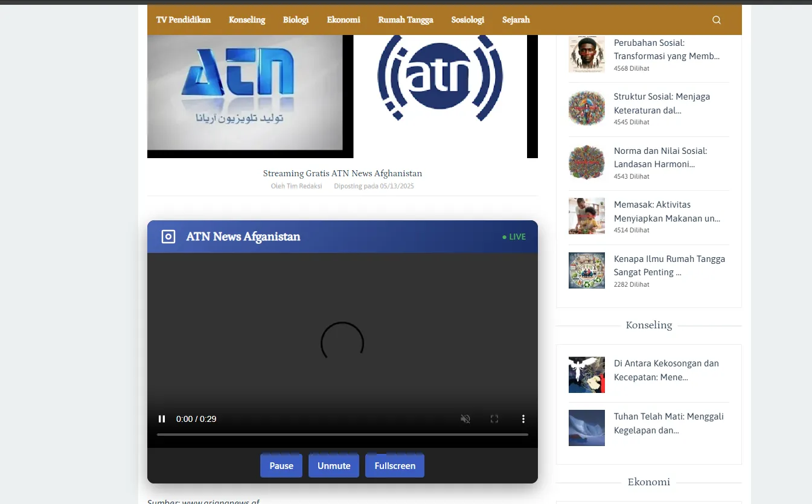The image size is (812, 504).
Task: Click Diposting pada 05/13/2025 date text
Action: coord(374,186)
